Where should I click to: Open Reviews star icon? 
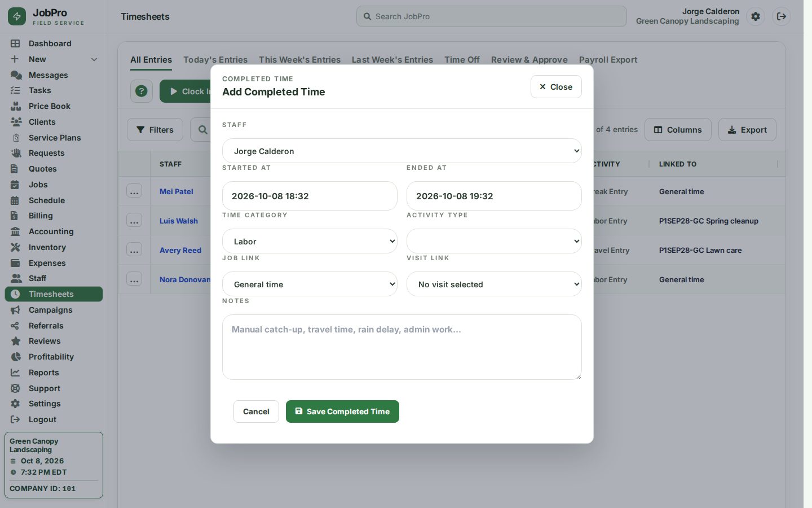point(16,341)
